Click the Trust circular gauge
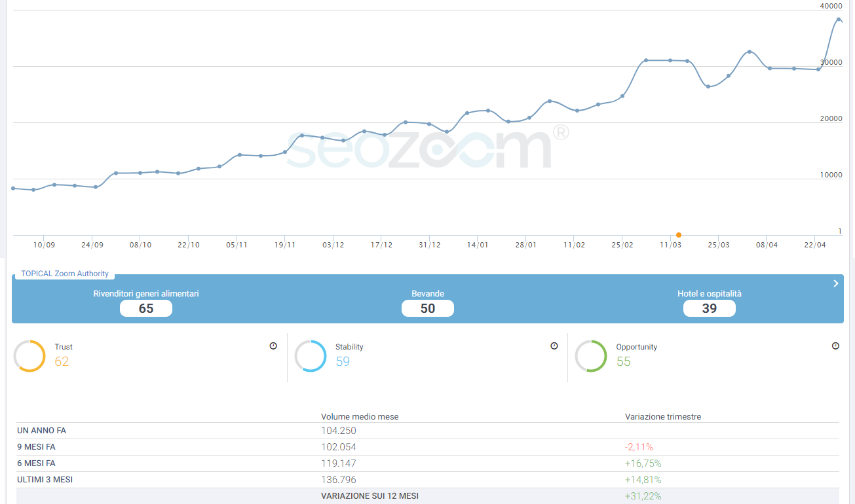 [29, 356]
